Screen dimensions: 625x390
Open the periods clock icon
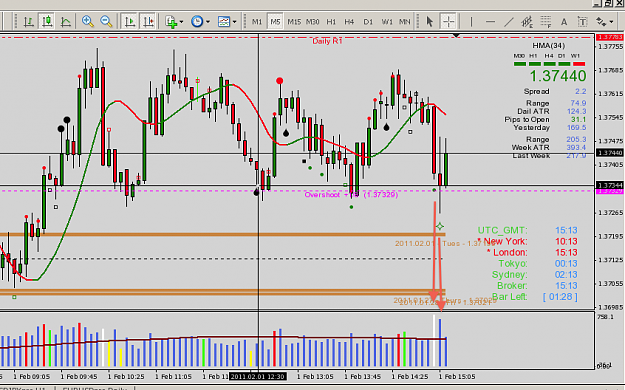pos(197,21)
